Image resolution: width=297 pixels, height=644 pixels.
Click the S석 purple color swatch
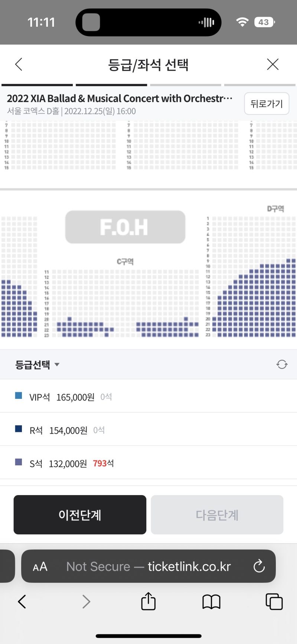coord(19,462)
